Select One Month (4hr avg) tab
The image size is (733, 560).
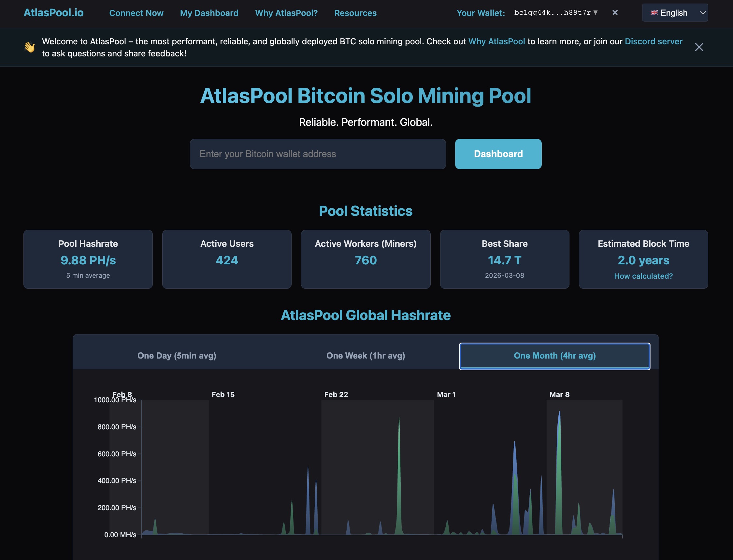point(554,356)
